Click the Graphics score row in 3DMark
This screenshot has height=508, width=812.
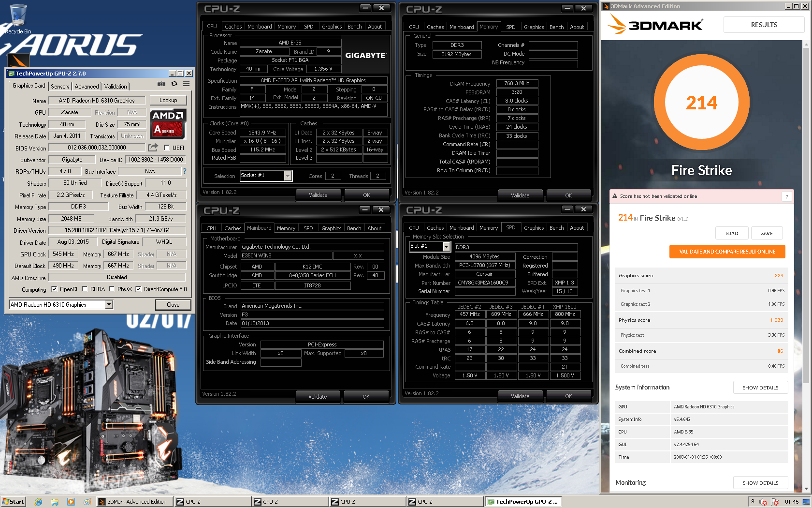701,275
